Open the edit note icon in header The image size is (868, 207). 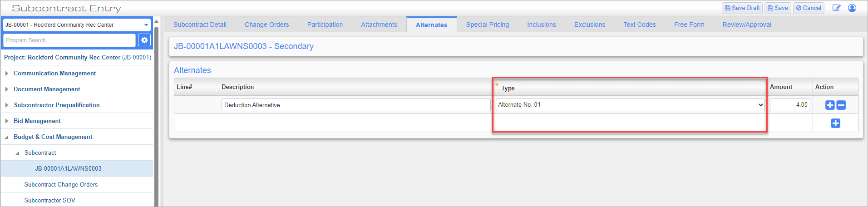[836, 8]
